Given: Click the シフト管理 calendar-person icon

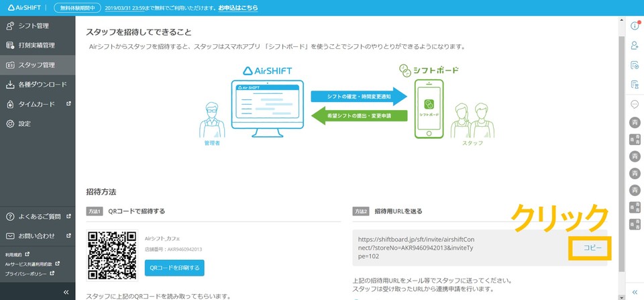Looking at the screenshot, I should (10, 26).
